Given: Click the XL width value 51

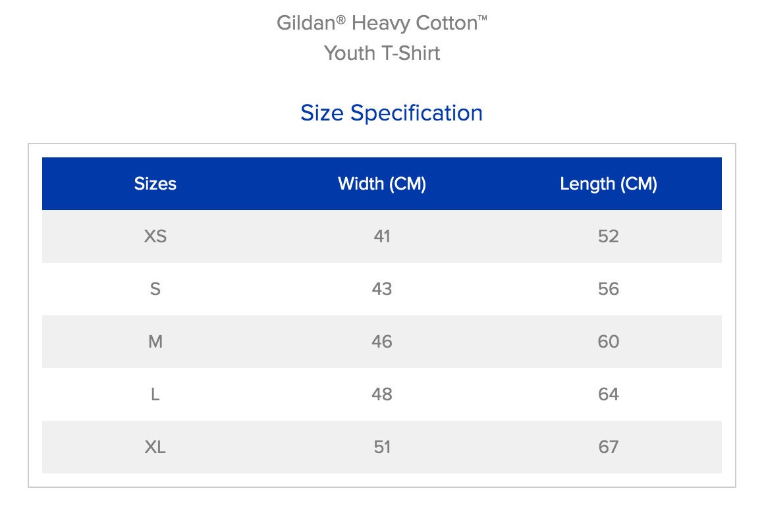Looking at the screenshot, I should 382,447.
